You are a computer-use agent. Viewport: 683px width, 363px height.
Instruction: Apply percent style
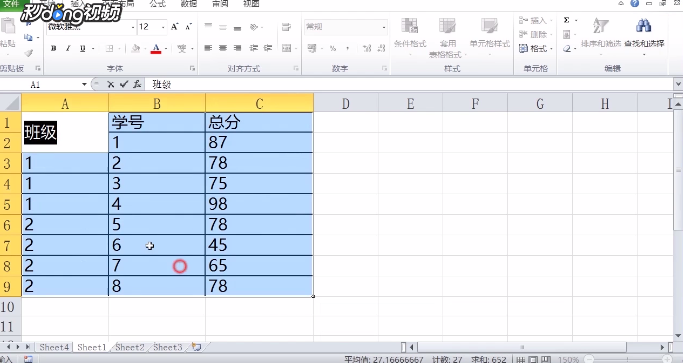coord(333,48)
